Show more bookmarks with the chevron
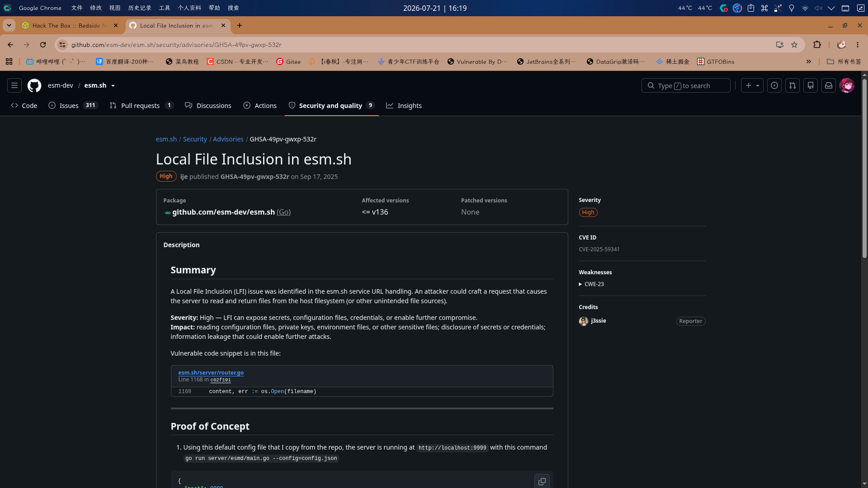 (809, 61)
